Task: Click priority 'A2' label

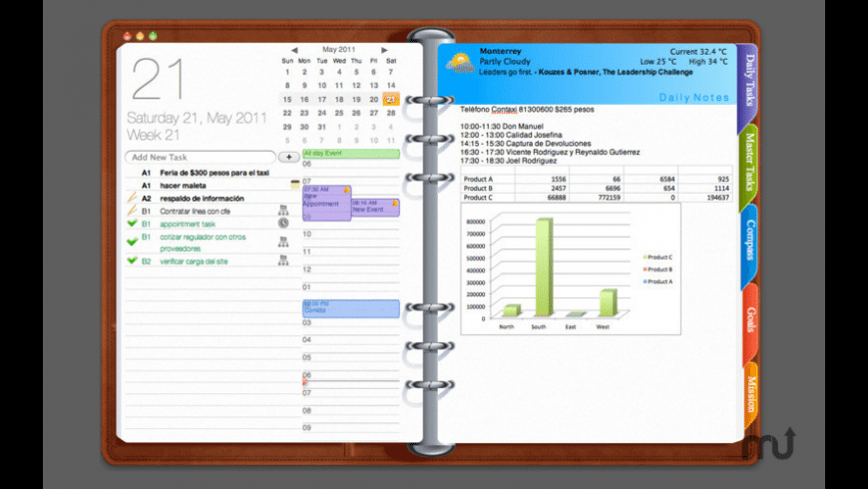Action: pyautogui.click(x=146, y=199)
